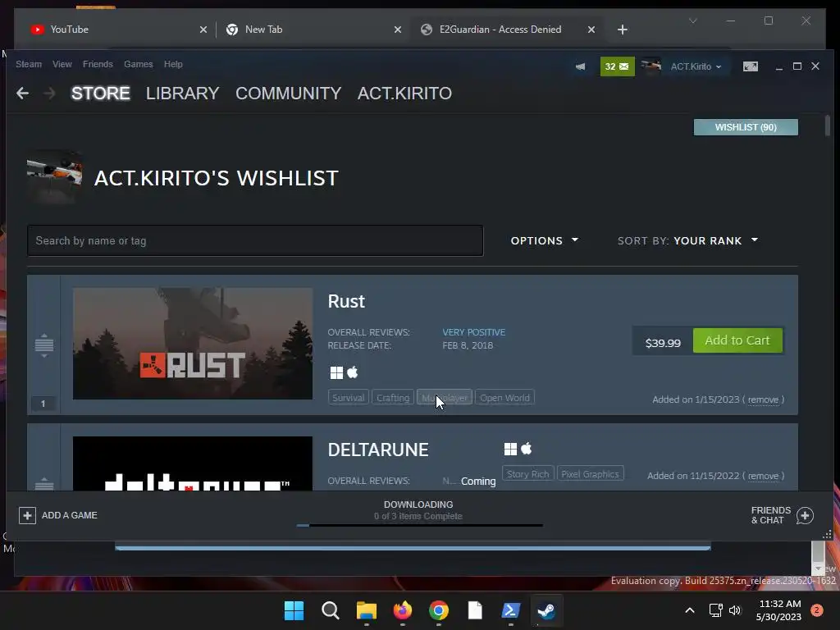Switch to Chrome in taskbar
The height and width of the screenshot is (630, 840).
[439, 610]
